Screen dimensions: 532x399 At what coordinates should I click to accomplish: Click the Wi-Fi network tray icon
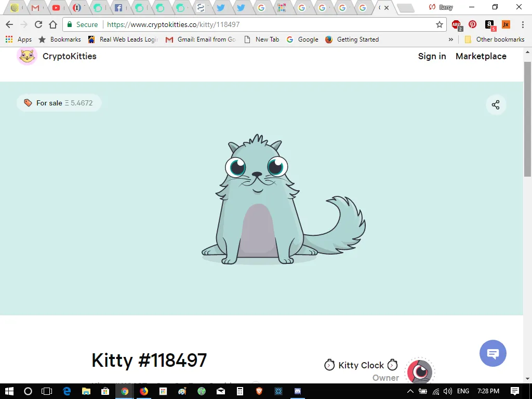(436, 392)
